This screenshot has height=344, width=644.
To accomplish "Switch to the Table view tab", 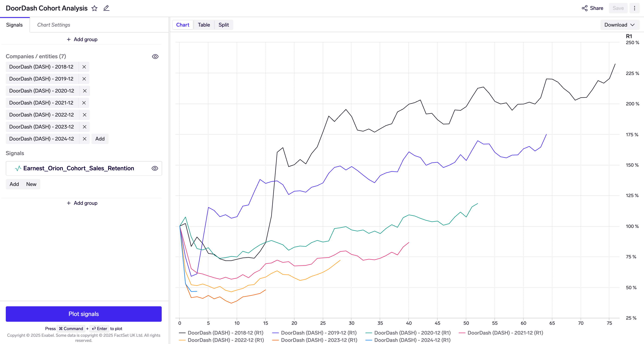I will pos(204,25).
